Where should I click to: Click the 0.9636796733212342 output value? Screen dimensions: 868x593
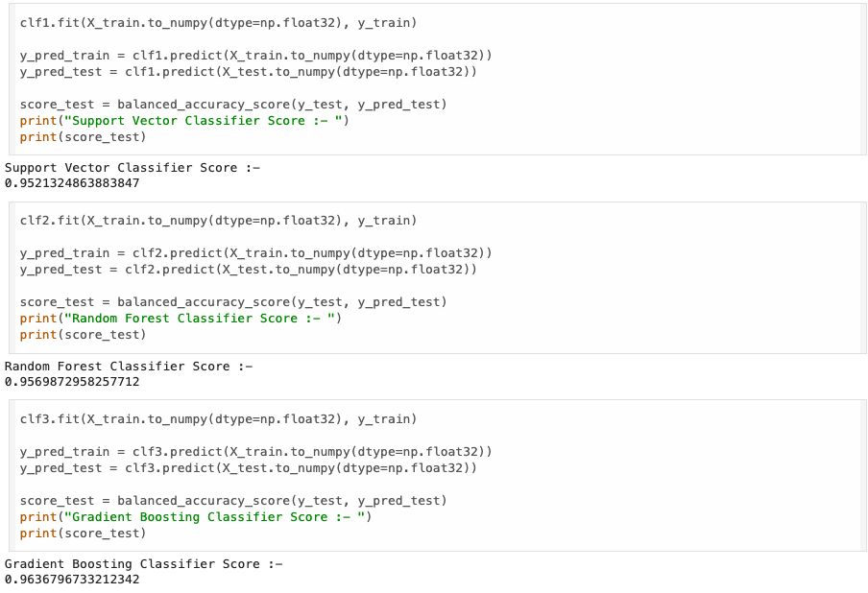[72, 580]
